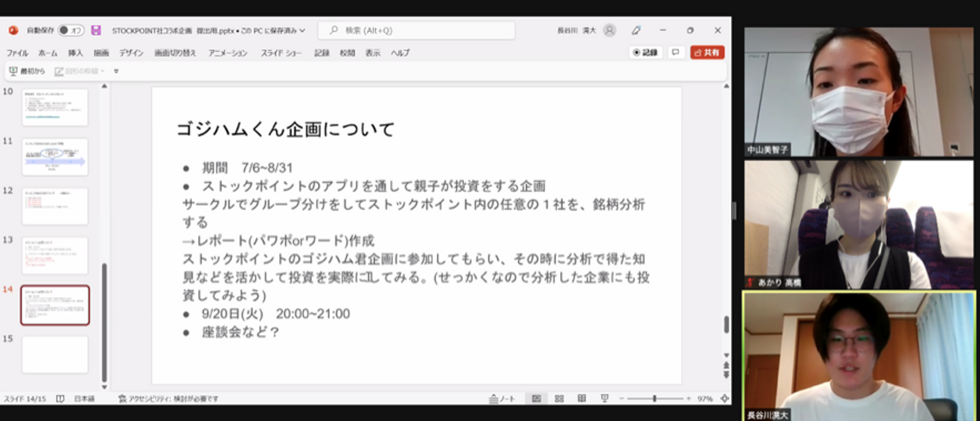Open the 長谷川 account avatar

[x=610, y=30]
